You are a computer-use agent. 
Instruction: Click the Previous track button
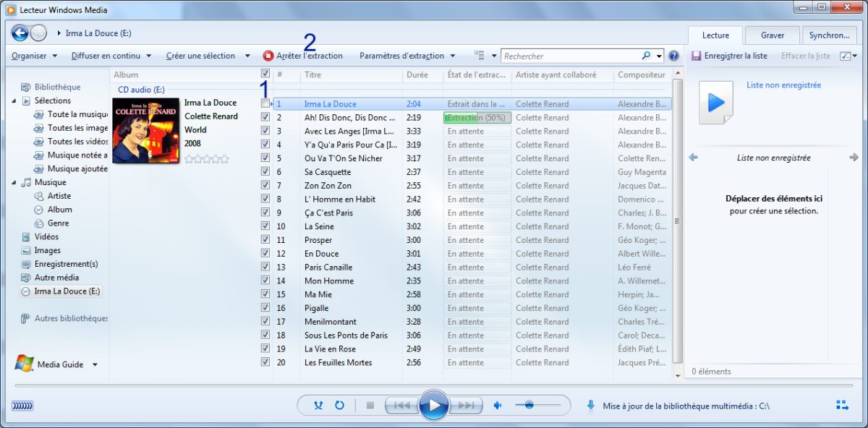click(x=401, y=406)
